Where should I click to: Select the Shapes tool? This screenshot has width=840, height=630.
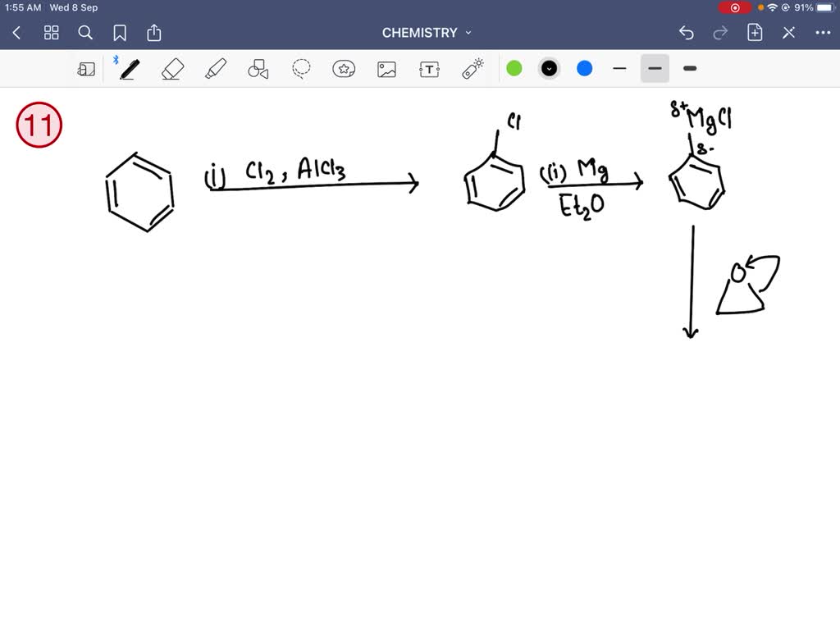(258, 69)
